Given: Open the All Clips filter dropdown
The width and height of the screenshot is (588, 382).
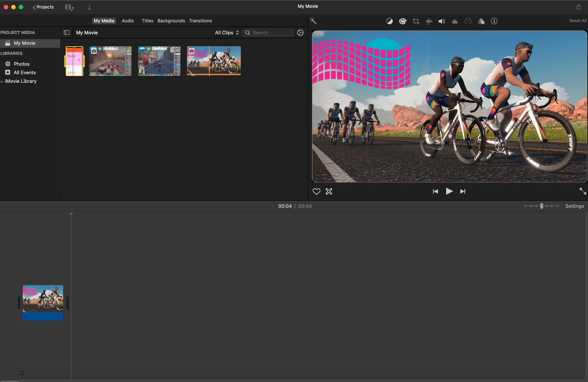Looking at the screenshot, I should tap(227, 32).
